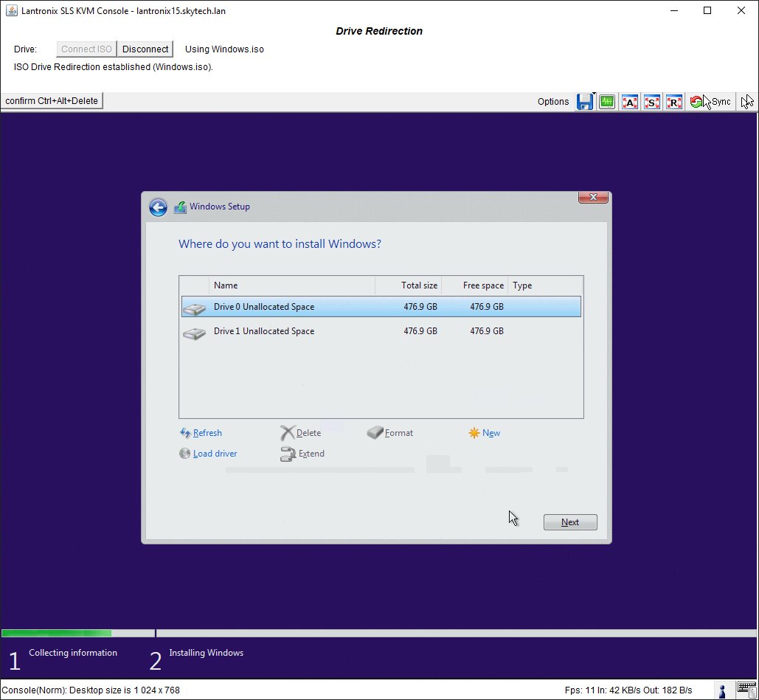
Task: Click the keyboard and mouse status icon
Action: point(746,690)
